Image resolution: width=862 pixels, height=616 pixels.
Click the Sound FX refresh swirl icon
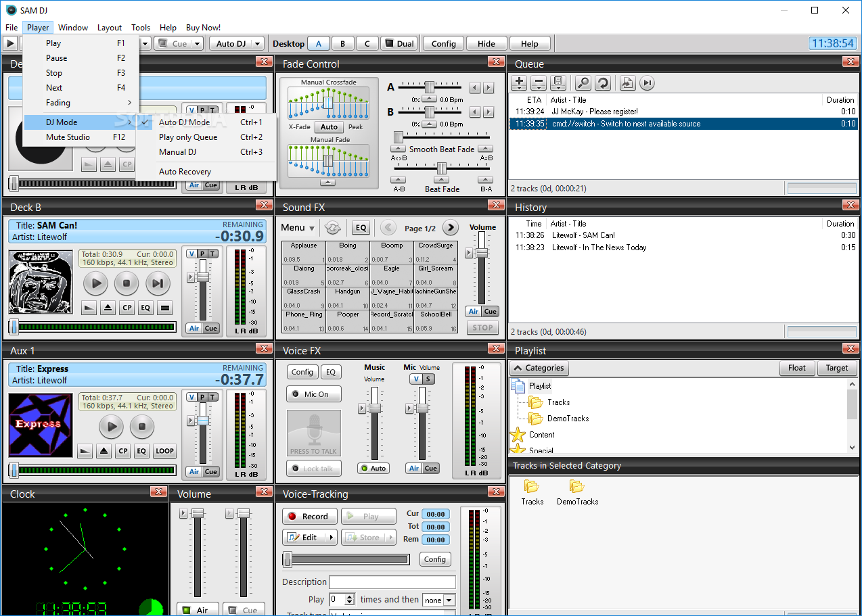coord(332,228)
